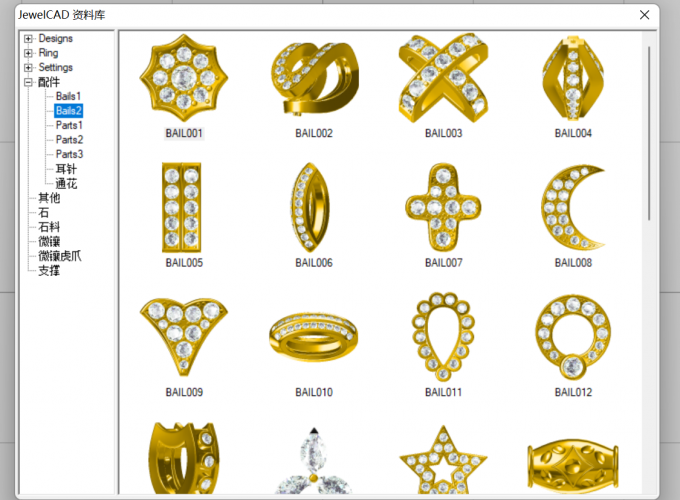Expand the Ring tree node
The height and width of the screenshot is (500, 680).
click(x=29, y=53)
